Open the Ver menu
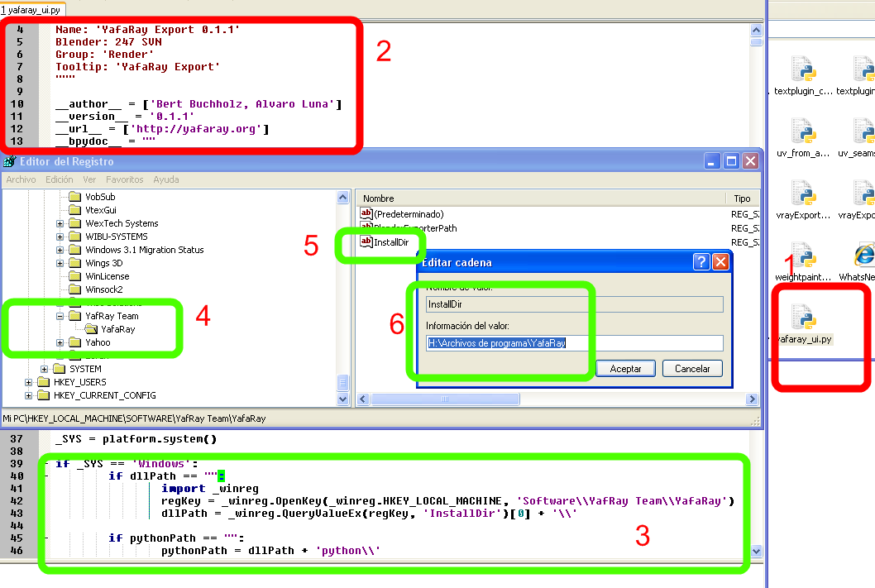 89,179
